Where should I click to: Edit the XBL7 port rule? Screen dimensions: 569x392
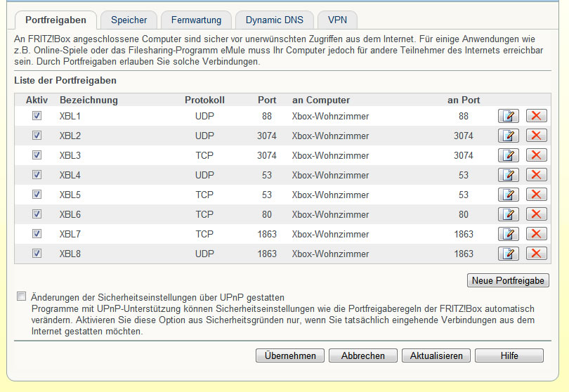(508, 234)
